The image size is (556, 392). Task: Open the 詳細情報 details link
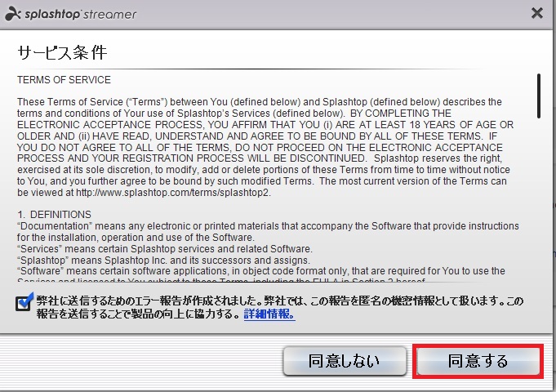coord(269,314)
